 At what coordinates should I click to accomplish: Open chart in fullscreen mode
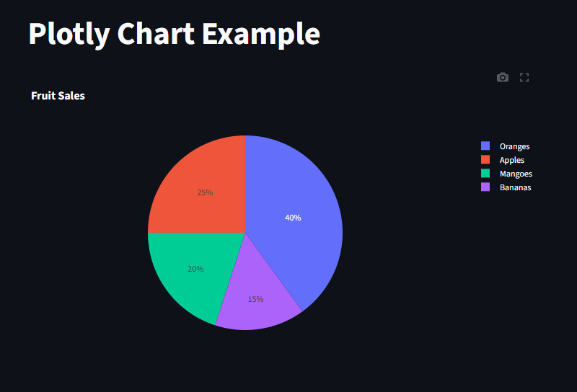tap(524, 78)
